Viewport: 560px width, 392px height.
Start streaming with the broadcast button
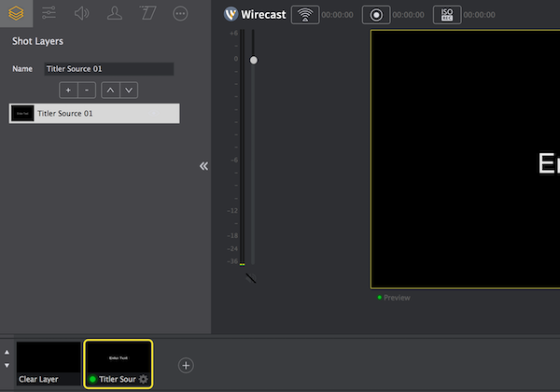point(304,15)
